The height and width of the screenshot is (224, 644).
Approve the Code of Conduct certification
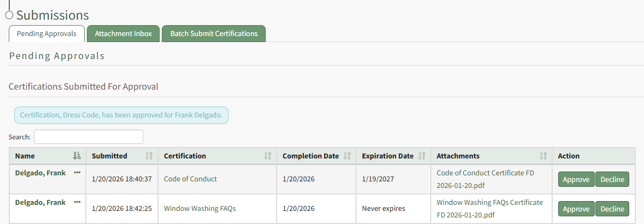click(x=576, y=179)
